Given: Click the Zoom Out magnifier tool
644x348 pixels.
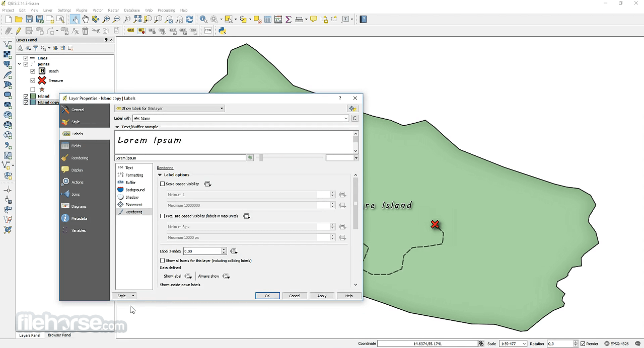Looking at the screenshot, I should coord(116,19).
